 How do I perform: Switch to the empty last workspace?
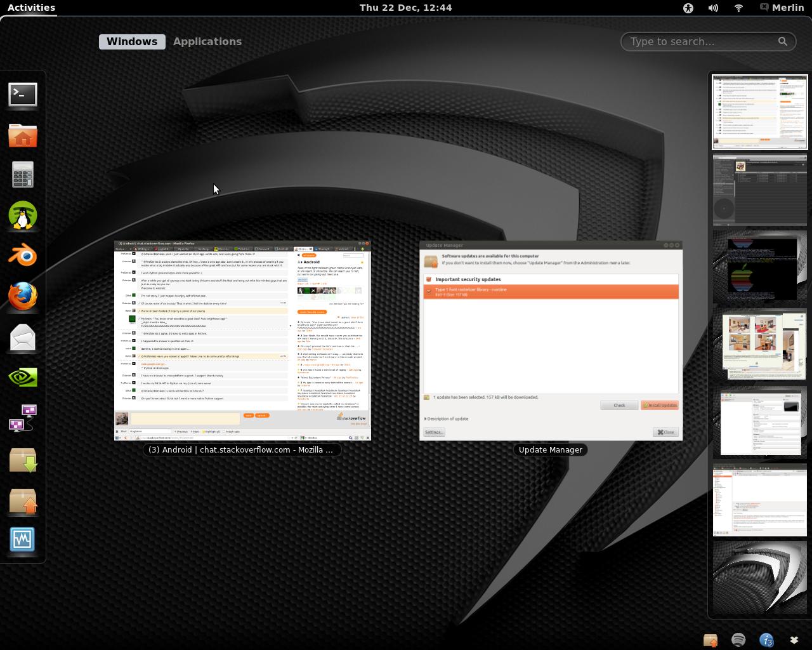759,578
